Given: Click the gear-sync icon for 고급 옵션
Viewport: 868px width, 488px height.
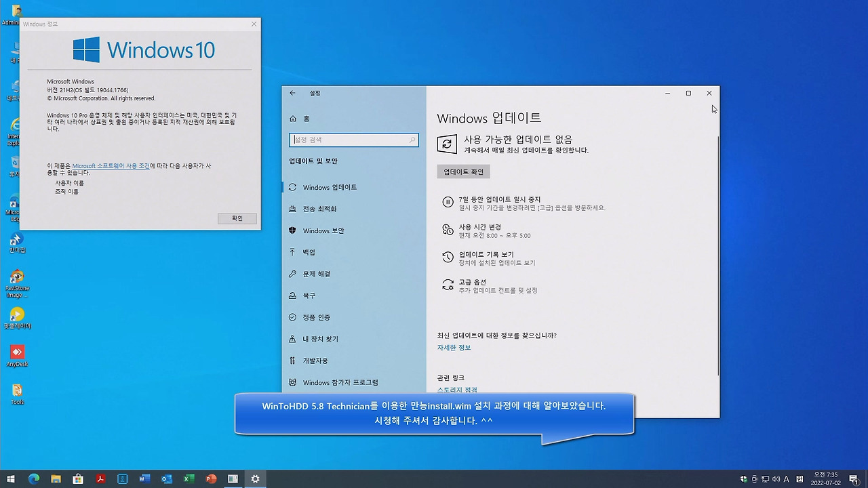Looking at the screenshot, I should 448,285.
